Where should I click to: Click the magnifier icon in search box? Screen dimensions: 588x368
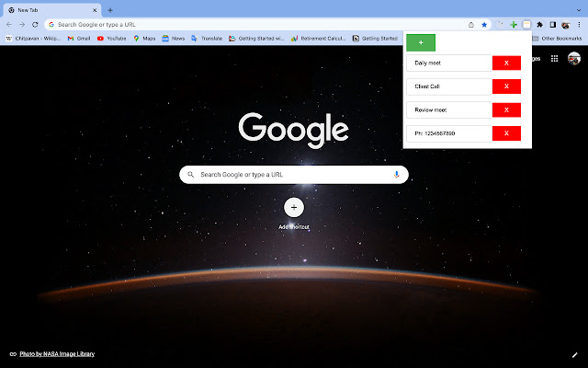tap(191, 175)
